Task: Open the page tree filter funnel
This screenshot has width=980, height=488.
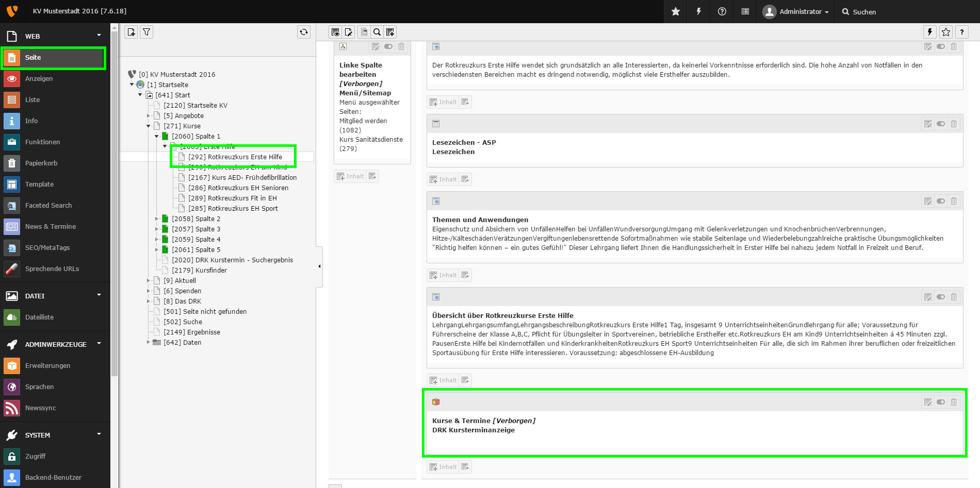Action: (x=146, y=32)
